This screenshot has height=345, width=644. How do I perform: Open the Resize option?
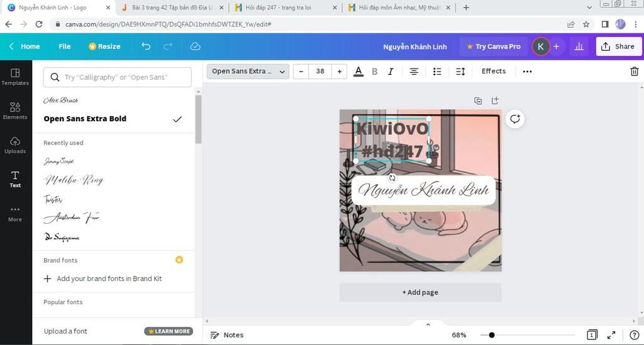point(104,47)
